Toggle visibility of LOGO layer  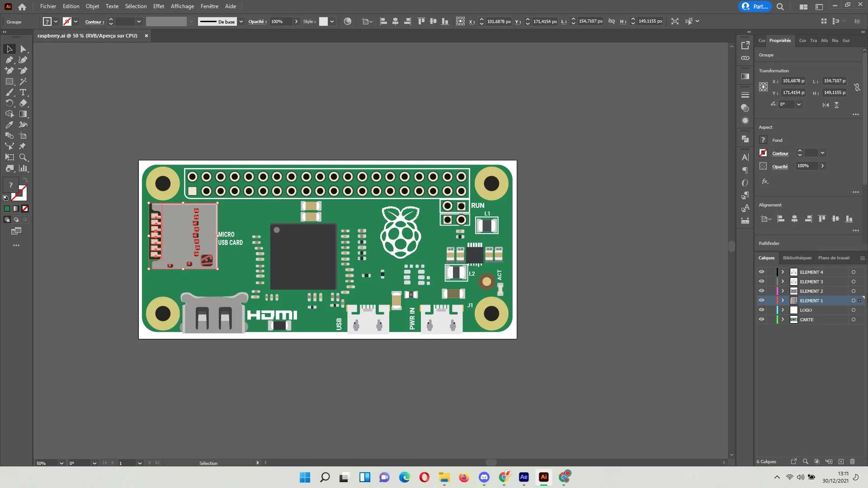[x=761, y=310]
